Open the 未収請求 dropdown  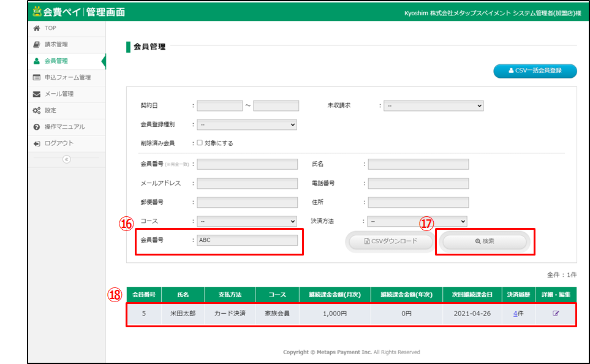(433, 105)
